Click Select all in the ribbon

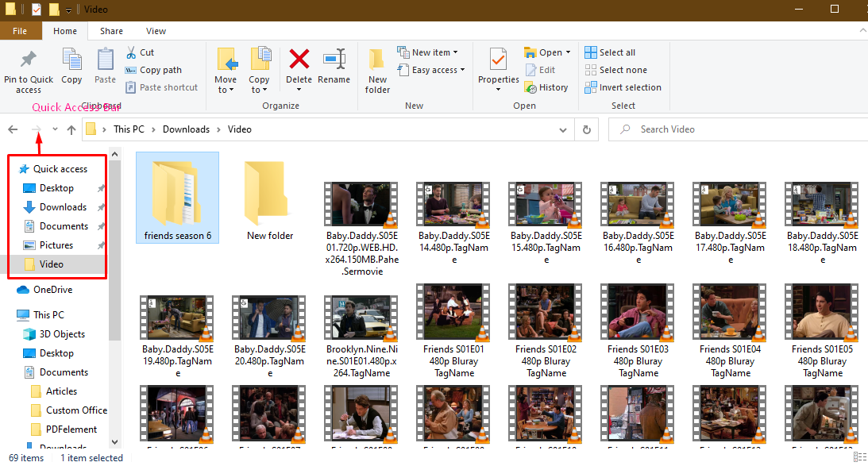[x=610, y=52]
